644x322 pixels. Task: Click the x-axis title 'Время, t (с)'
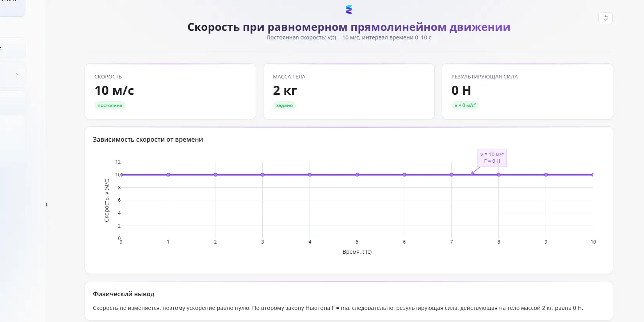pyautogui.click(x=357, y=252)
